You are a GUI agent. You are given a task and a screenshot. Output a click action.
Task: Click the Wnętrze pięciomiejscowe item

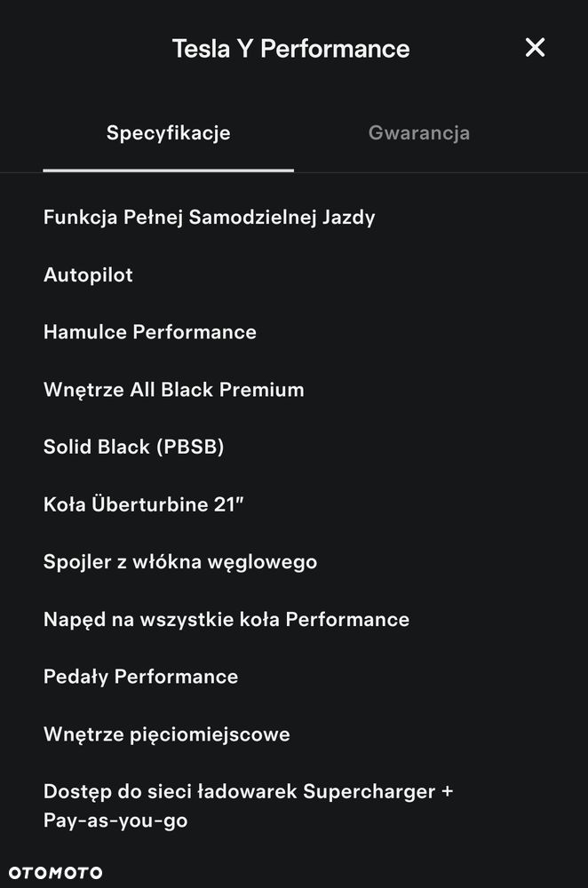click(x=167, y=734)
